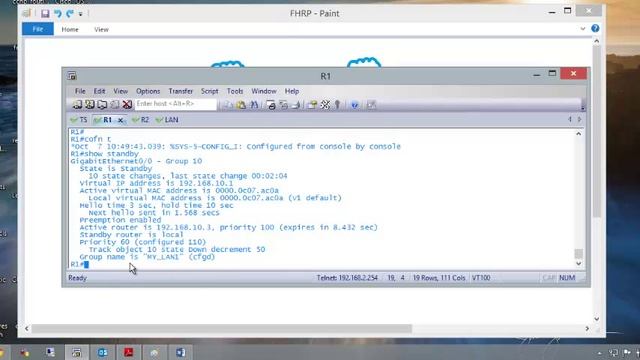Click Adobe Reader icon on the taskbar
Image resolution: width=640 pixels, height=360 pixels.
click(129, 352)
